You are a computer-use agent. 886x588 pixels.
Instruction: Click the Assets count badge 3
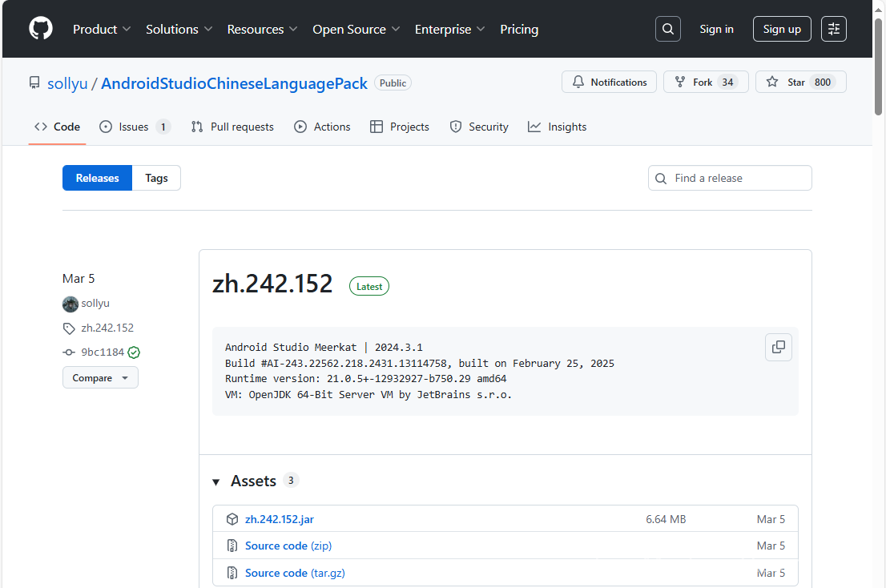291,480
